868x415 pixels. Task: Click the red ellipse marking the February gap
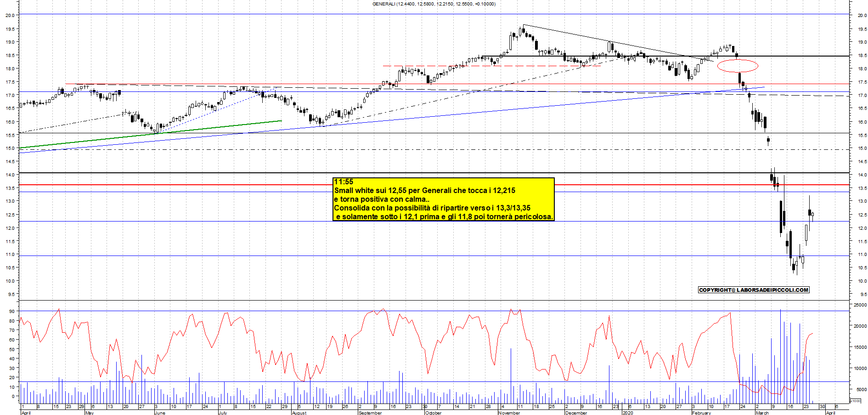[x=738, y=66]
